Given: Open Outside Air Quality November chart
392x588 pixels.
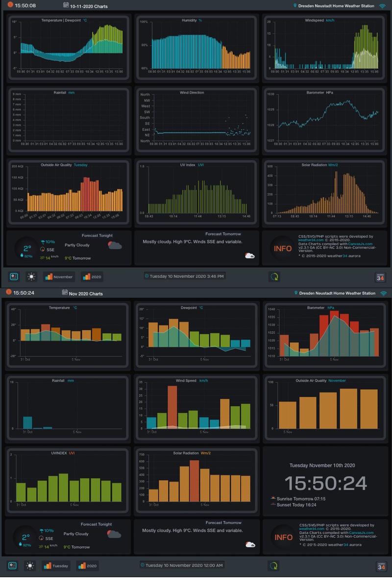Looking at the screenshot, I should click(325, 408).
